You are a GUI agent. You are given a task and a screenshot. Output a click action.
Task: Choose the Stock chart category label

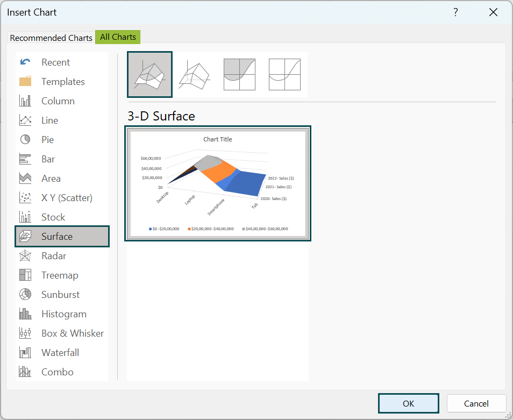pyautogui.click(x=53, y=217)
